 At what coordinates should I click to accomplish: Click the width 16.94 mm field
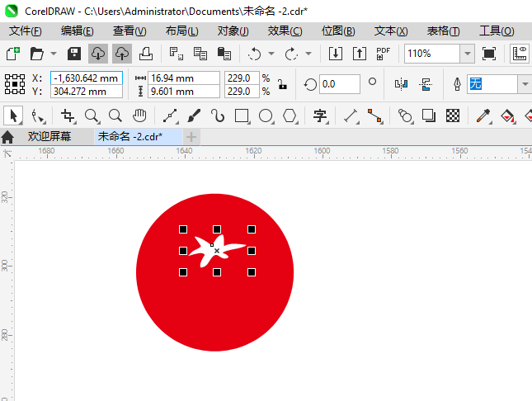pyautogui.click(x=184, y=78)
